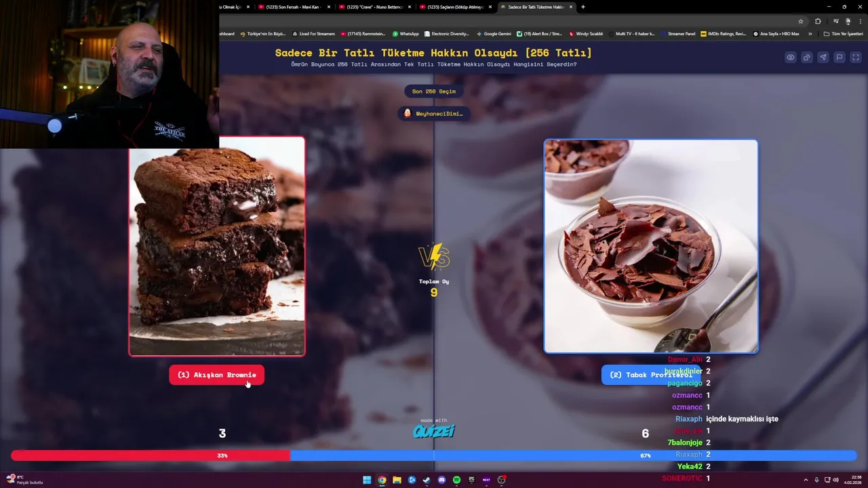Open the Windows Start menu
The image size is (868, 488).
pyautogui.click(x=367, y=480)
